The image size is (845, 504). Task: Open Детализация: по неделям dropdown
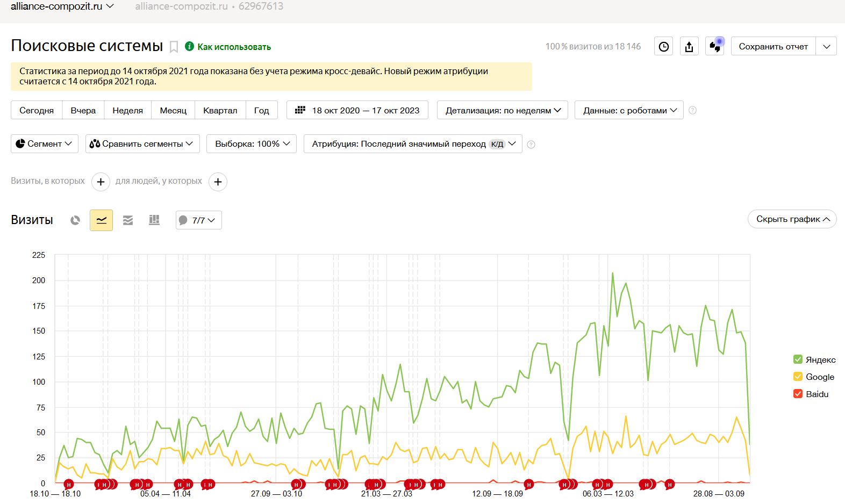click(503, 110)
